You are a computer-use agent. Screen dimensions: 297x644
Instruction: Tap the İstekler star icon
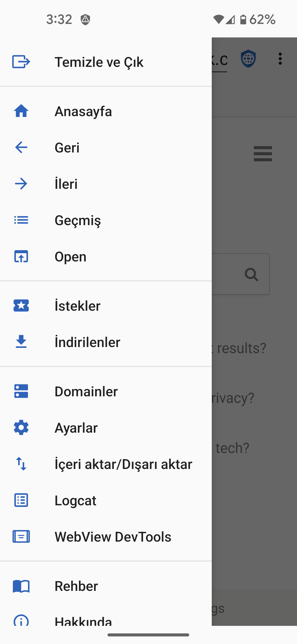pos(21,306)
